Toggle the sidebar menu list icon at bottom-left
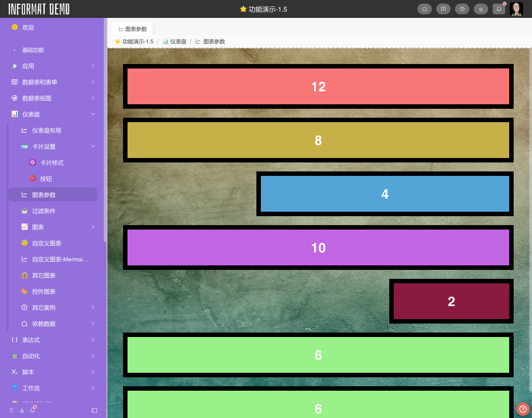532x418 pixels. coord(12,410)
